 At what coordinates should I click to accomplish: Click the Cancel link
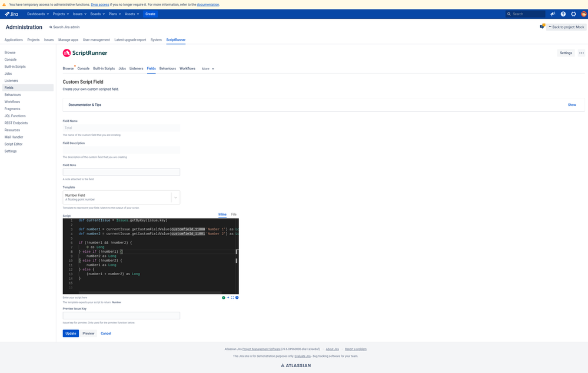click(106, 333)
